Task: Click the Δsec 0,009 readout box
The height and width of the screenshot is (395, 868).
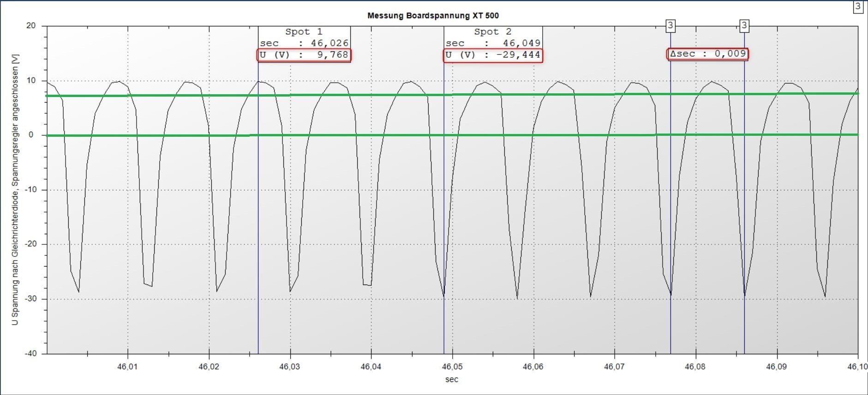Action: click(707, 54)
